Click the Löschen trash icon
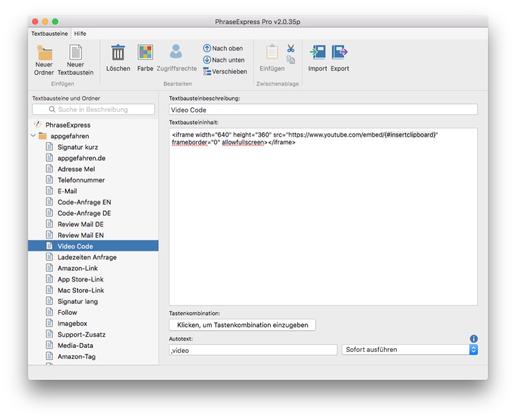The image size is (516, 420). tap(118, 53)
